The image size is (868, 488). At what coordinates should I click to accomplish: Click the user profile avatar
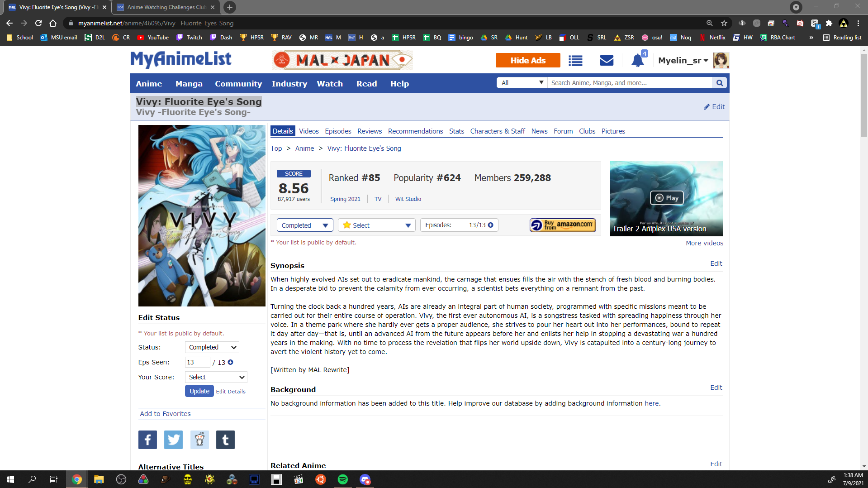coord(721,60)
